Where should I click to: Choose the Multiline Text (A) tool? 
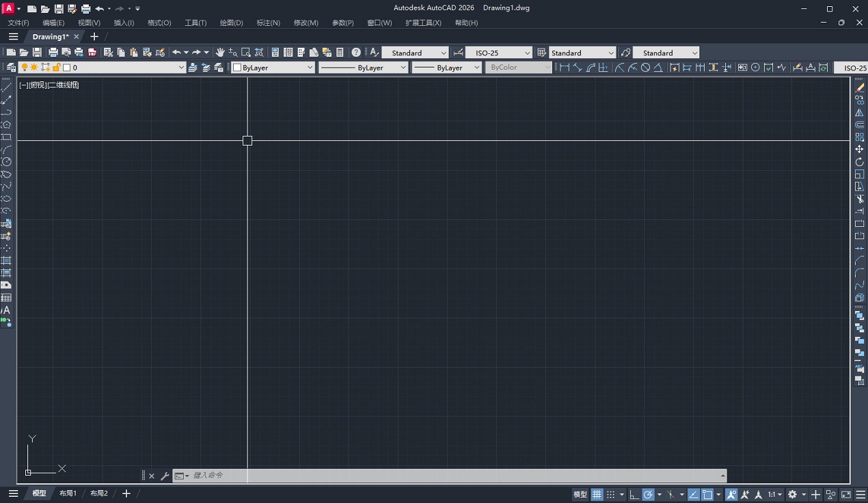point(6,310)
